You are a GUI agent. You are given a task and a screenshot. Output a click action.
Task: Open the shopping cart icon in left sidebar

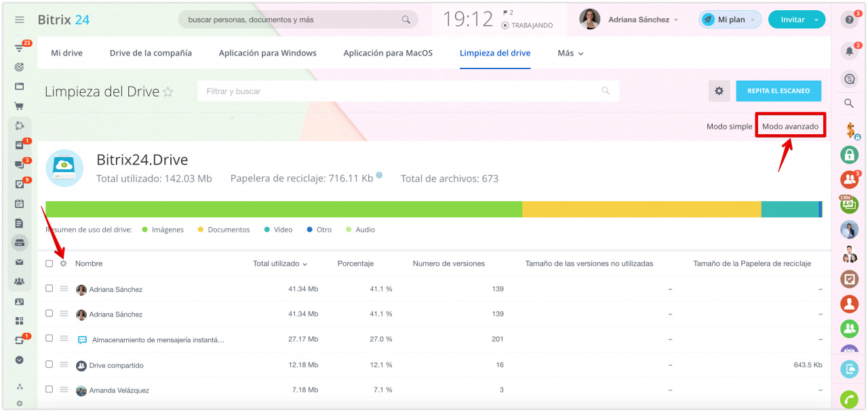[x=20, y=106]
